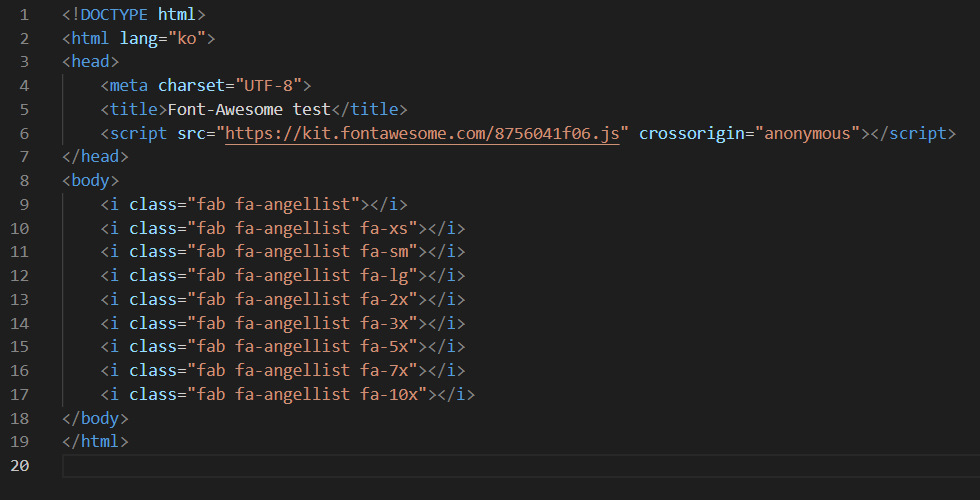The height and width of the screenshot is (500, 980).
Task: Click the fa-2x class on line 13
Action: (384, 299)
